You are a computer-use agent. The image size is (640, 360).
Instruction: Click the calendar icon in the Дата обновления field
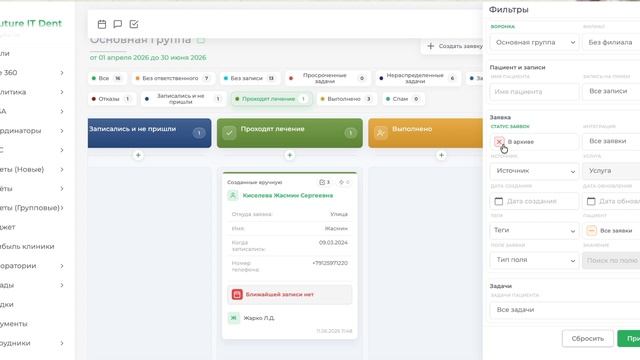pyautogui.click(x=591, y=201)
